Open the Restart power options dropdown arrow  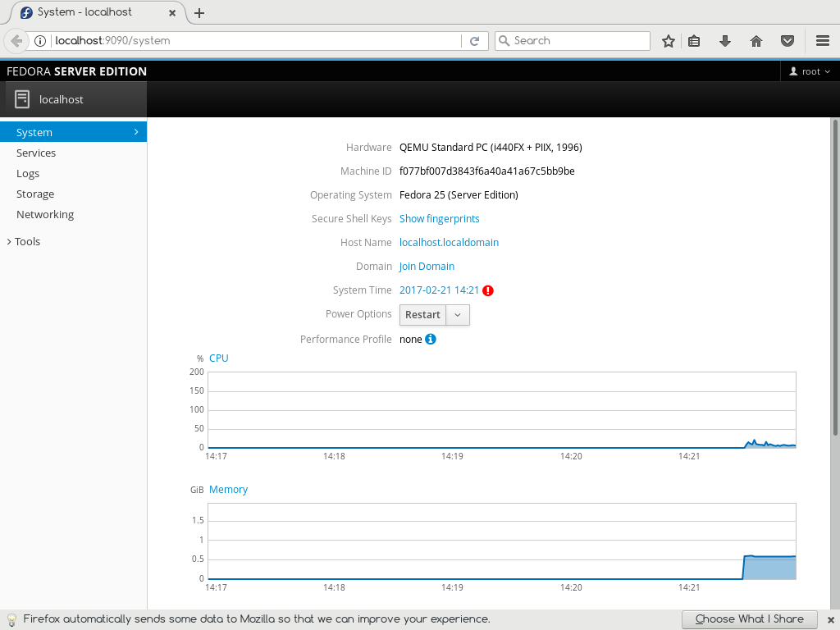(x=458, y=315)
